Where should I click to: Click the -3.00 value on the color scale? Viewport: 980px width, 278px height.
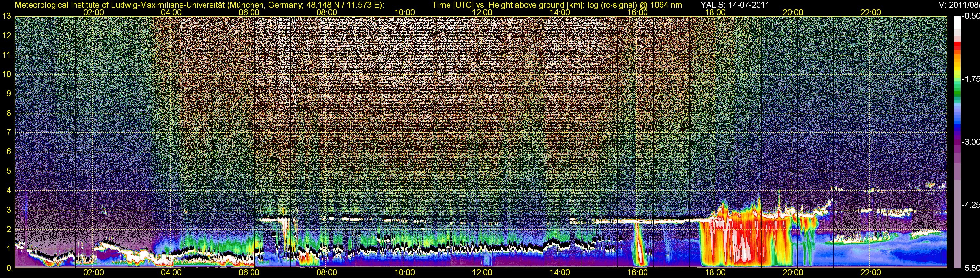971,142
